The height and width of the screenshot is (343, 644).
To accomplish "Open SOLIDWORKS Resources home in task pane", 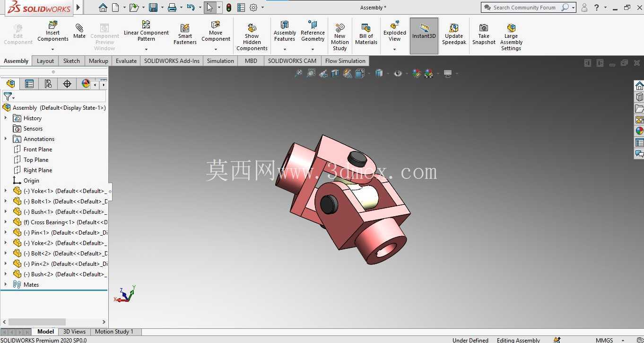I will tap(639, 86).
